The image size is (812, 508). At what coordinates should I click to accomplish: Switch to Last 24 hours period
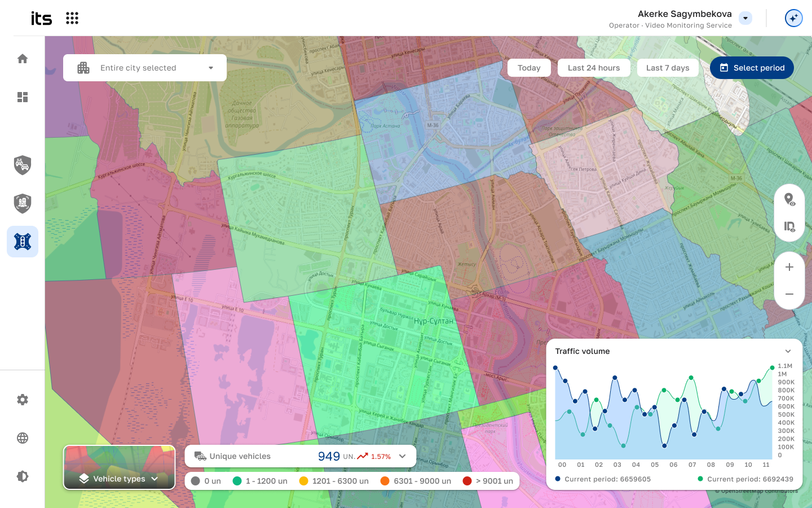click(594, 68)
